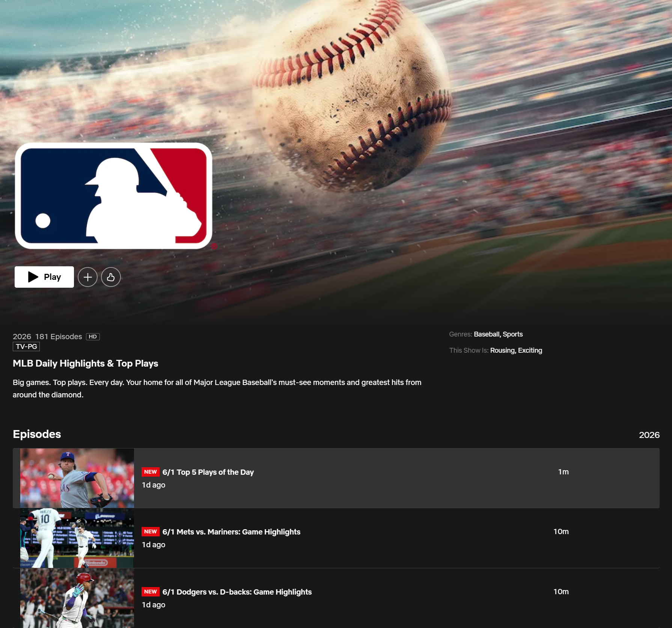Click the NEW badge on Mets vs. Mariners episode

[151, 531]
